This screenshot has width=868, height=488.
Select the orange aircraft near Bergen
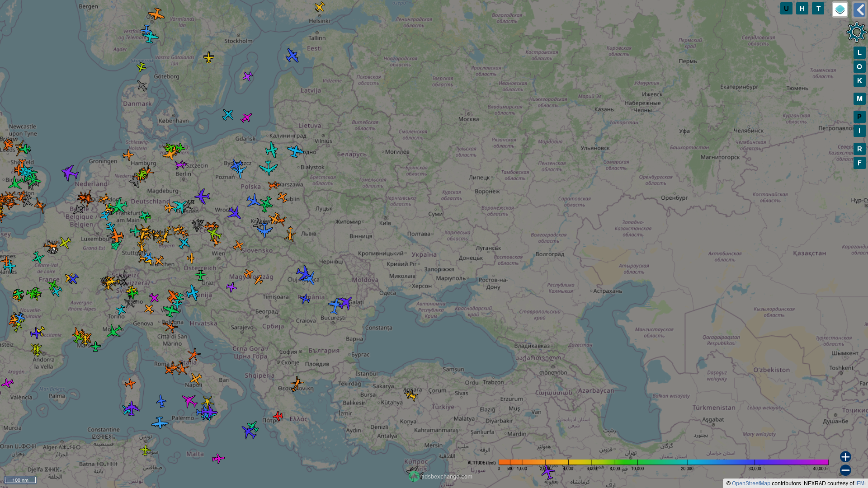[156, 14]
